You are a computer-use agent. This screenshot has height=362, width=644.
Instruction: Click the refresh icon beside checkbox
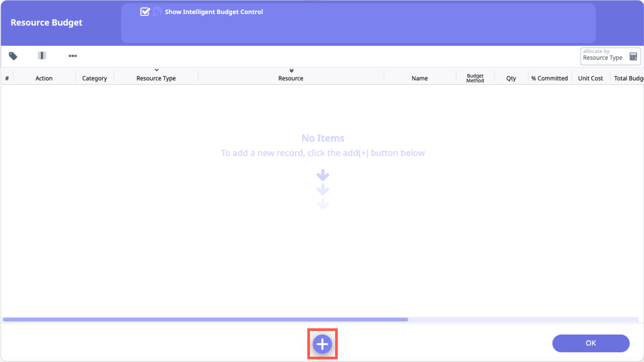point(157,12)
